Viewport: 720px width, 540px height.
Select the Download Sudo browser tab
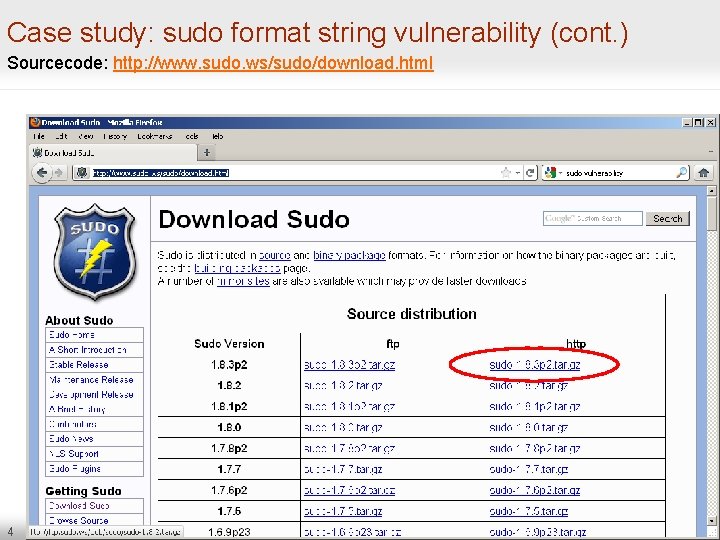tap(112, 152)
